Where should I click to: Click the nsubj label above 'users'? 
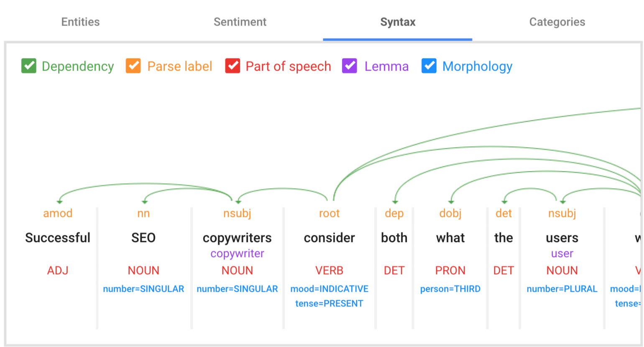pyautogui.click(x=562, y=213)
